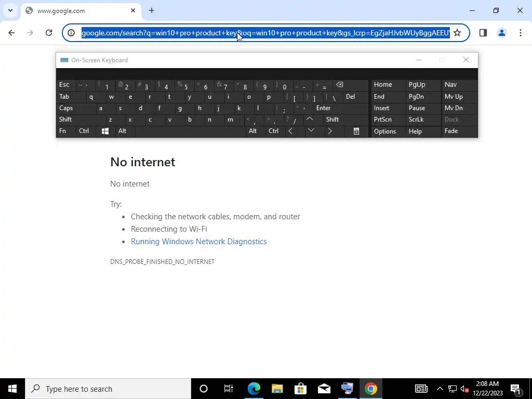This screenshot has width=532, height=399.
Task: Click the End key on On-Screen Keyboard
Action: pos(388,97)
